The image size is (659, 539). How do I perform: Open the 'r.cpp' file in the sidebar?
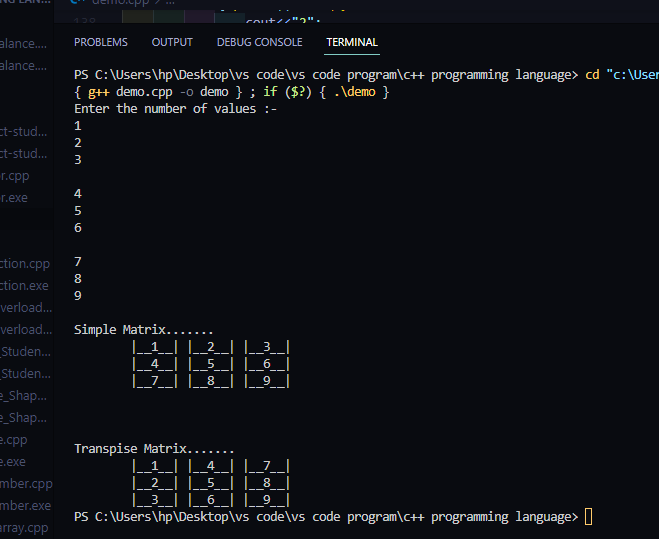point(15,176)
